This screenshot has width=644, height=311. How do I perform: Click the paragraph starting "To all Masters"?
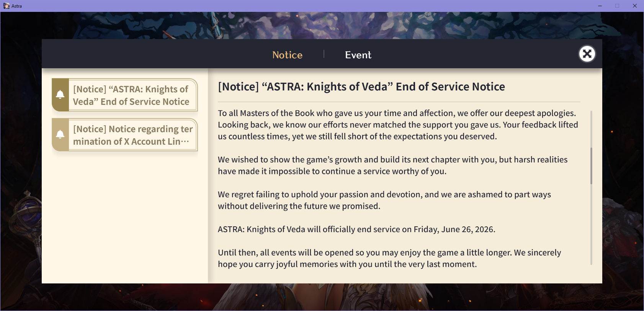point(397,125)
